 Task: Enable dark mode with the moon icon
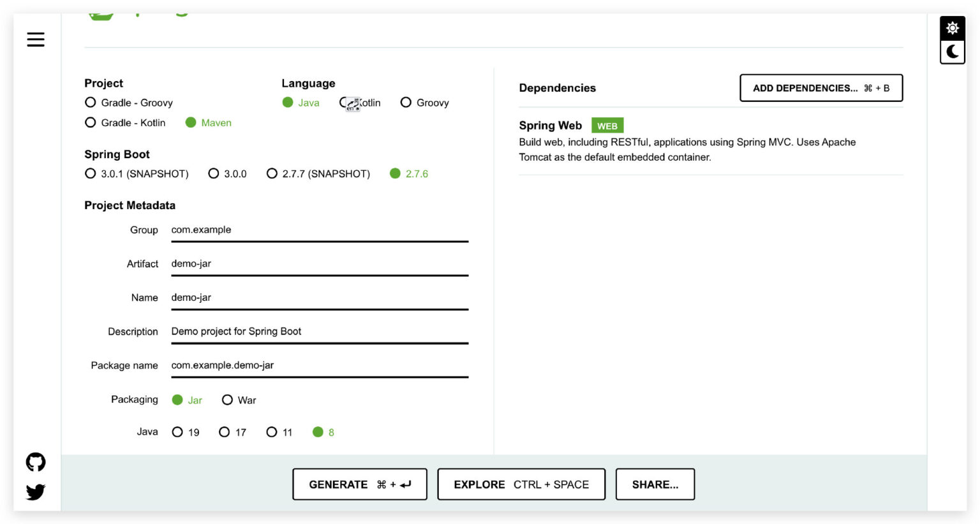pos(952,52)
